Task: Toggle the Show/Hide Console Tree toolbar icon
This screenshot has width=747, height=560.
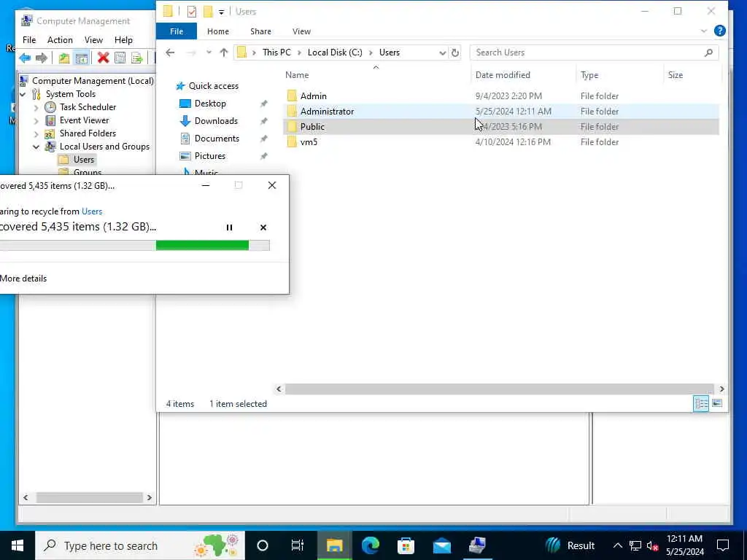Action: (82, 58)
